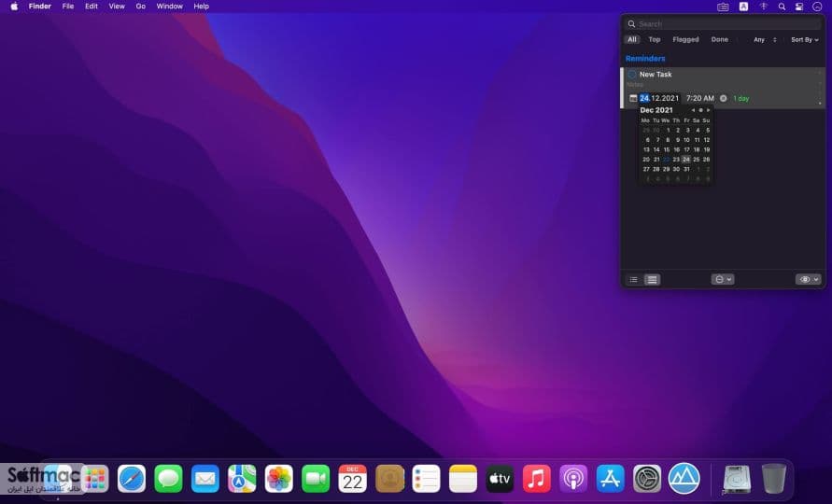The image size is (832, 504).
Task: Open Spotlight search in menu bar
Action: click(782, 7)
